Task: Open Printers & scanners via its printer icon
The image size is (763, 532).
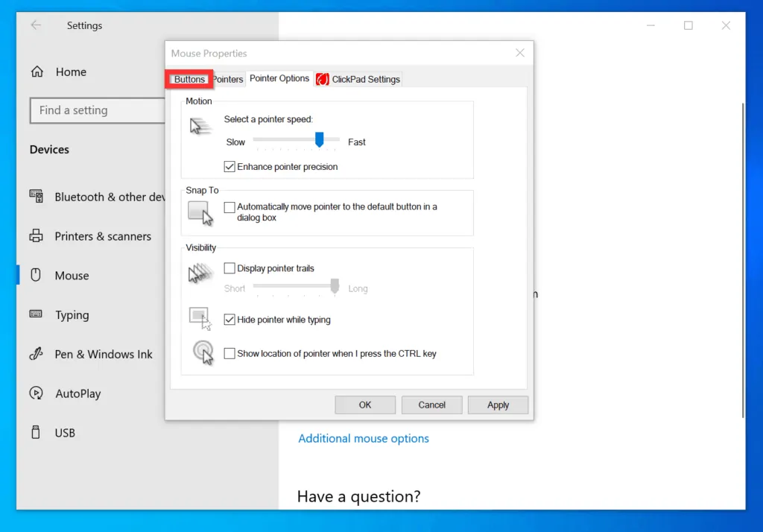Action: pyautogui.click(x=37, y=236)
